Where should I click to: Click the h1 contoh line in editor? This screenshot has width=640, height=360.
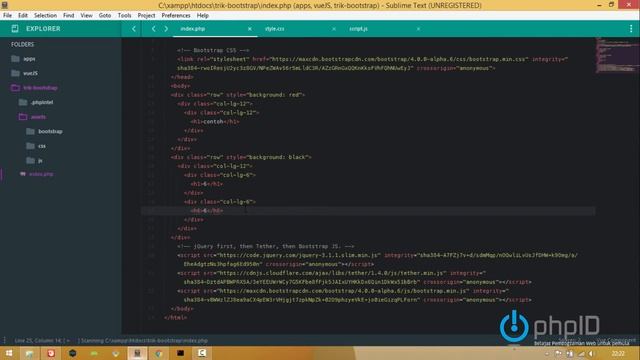(215, 122)
